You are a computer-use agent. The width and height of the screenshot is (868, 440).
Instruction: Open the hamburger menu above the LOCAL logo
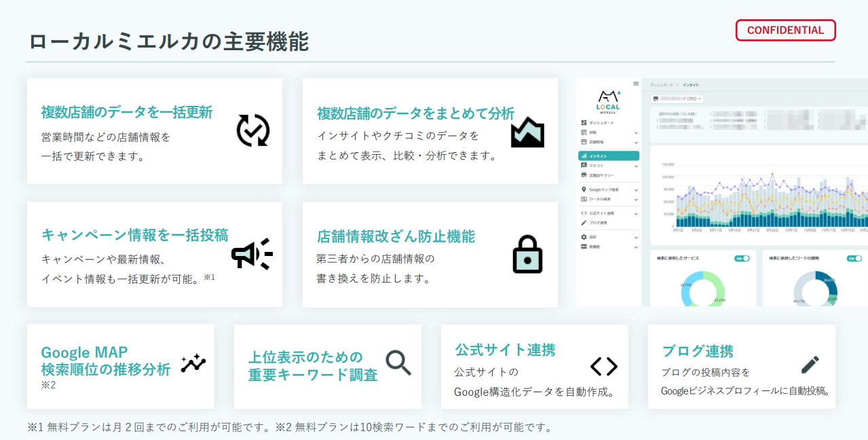pyautogui.click(x=636, y=84)
